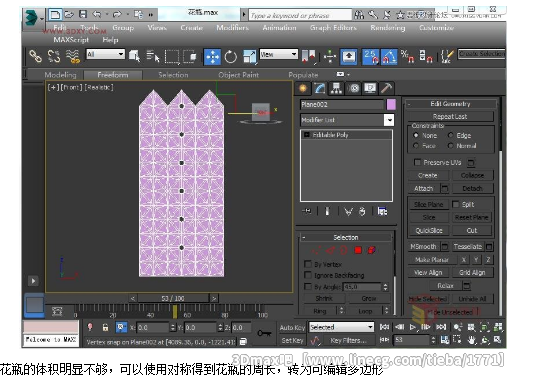
Task: Click the Make Planar button
Action: (x=432, y=260)
